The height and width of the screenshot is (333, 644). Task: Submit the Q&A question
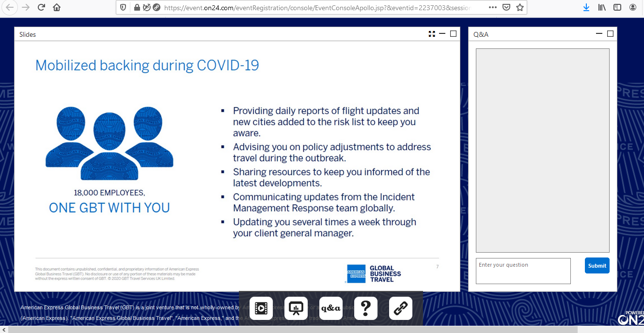click(x=597, y=266)
